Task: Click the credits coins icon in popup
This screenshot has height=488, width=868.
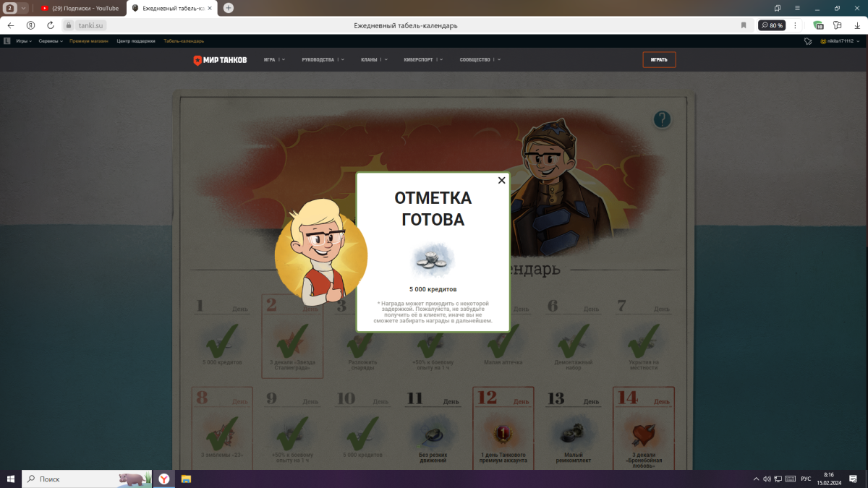Action: pyautogui.click(x=433, y=261)
